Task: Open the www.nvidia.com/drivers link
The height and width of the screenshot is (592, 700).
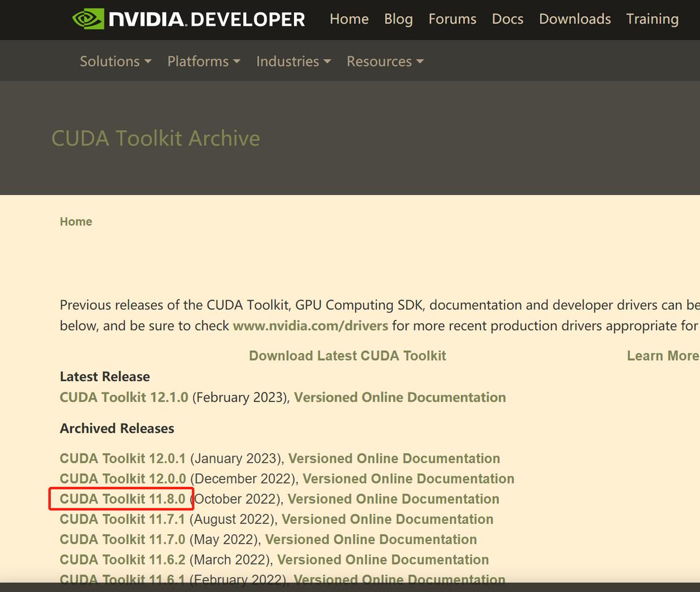Action: tap(310, 326)
